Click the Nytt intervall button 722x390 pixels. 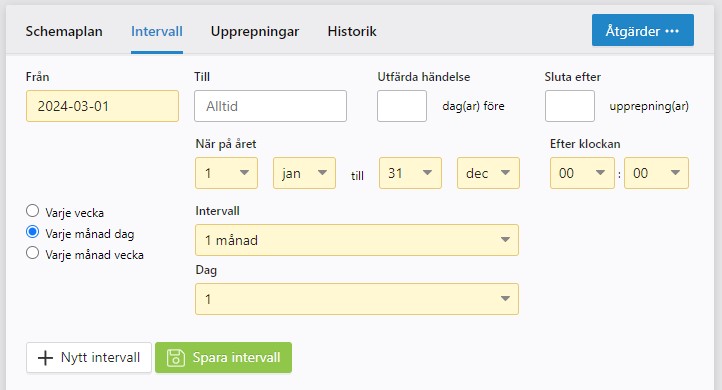point(89,357)
